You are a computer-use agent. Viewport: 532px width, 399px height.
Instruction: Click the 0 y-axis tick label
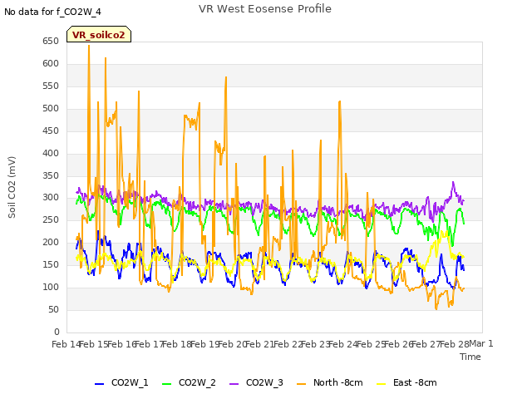click(57, 332)
